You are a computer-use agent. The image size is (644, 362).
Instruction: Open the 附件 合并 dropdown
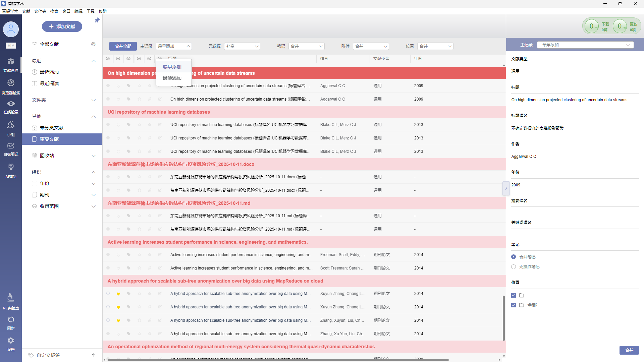(371, 46)
